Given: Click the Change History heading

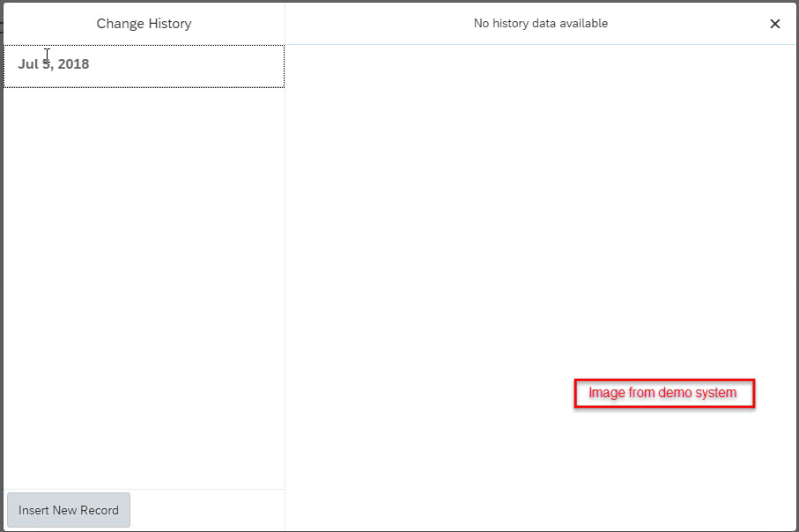Looking at the screenshot, I should [144, 24].
